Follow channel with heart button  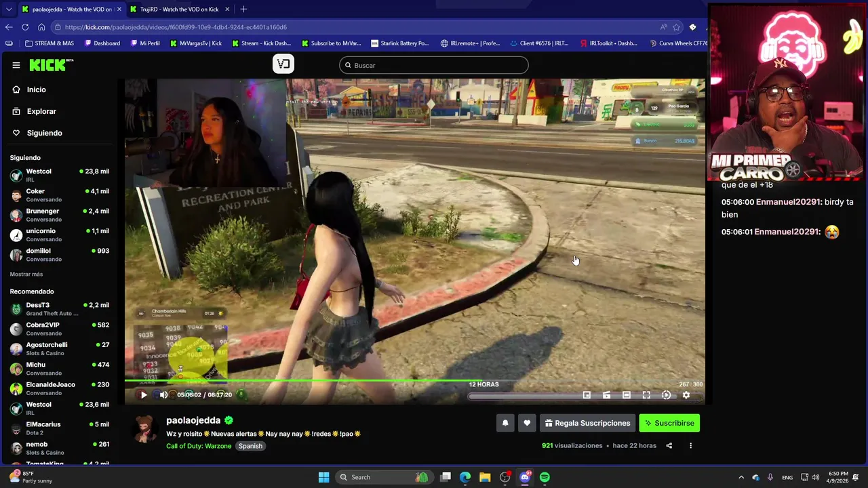tap(527, 423)
